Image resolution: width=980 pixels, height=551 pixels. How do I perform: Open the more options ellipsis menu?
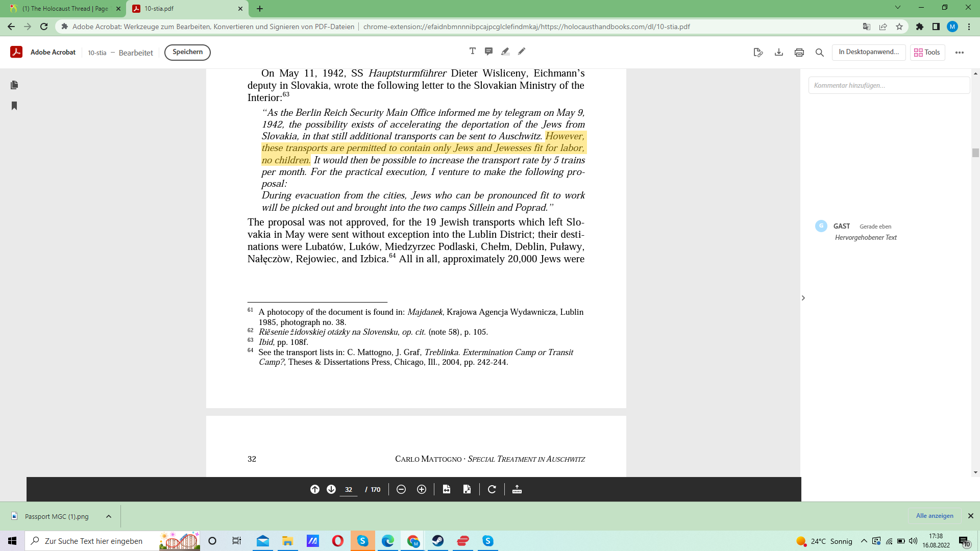[x=960, y=52]
